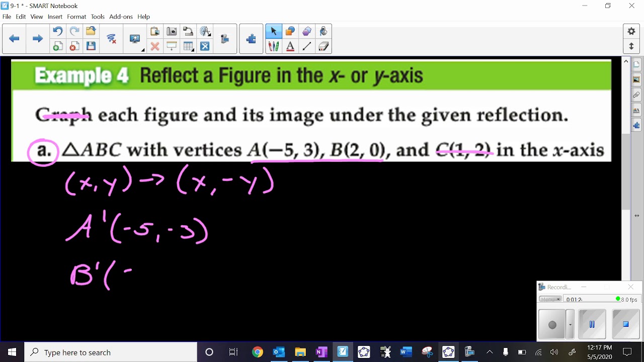
Task: Open the Attachments paperclip tab
Action: [636, 95]
